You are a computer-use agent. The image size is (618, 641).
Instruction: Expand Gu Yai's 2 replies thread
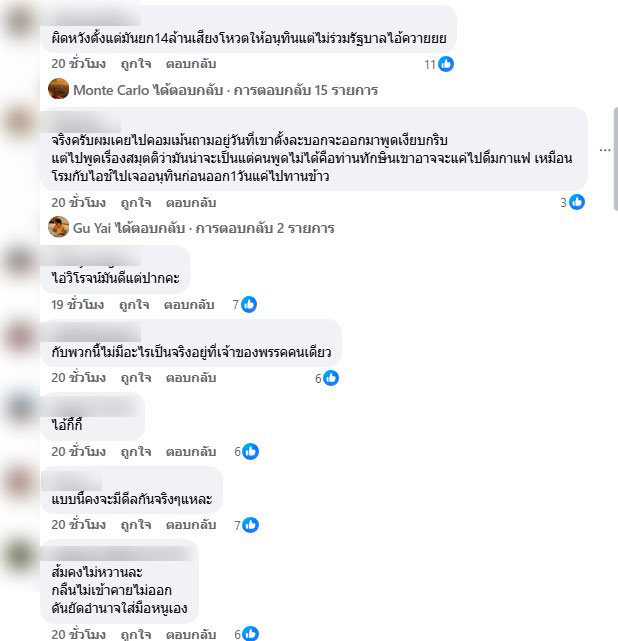pos(204,228)
